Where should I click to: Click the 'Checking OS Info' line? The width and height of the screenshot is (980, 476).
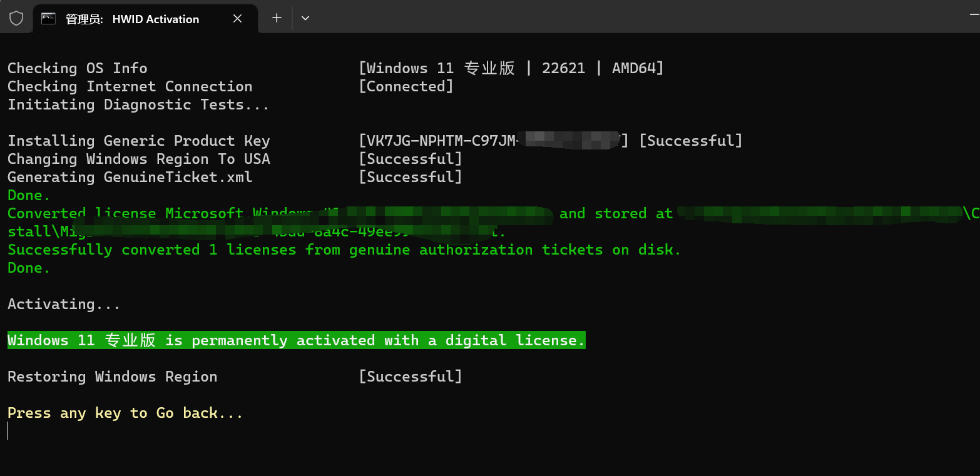(78, 68)
